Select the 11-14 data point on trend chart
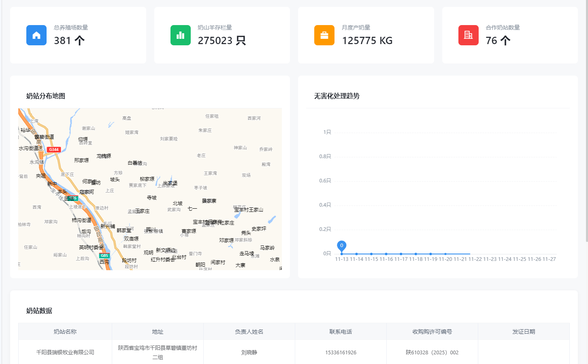The height and width of the screenshot is (364, 588). tap(356, 254)
